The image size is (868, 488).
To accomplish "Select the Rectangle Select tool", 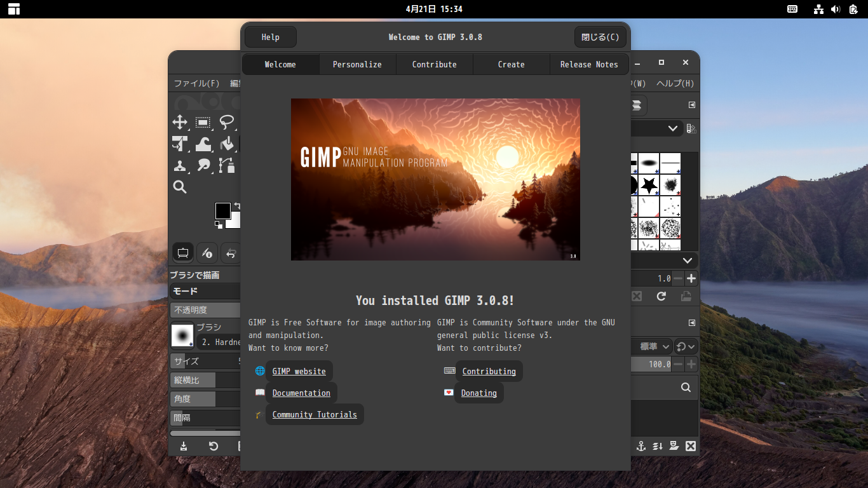I will [x=203, y=123].
